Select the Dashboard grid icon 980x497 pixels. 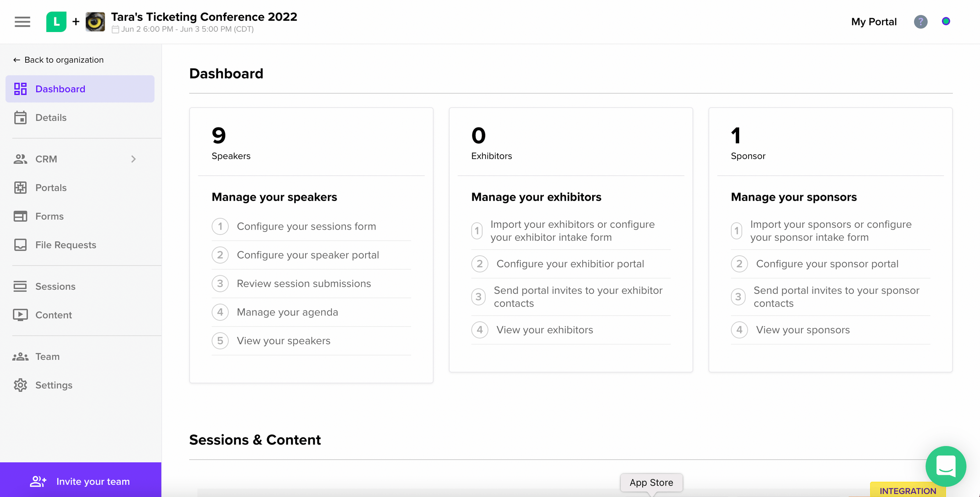[x=21, y=89]
